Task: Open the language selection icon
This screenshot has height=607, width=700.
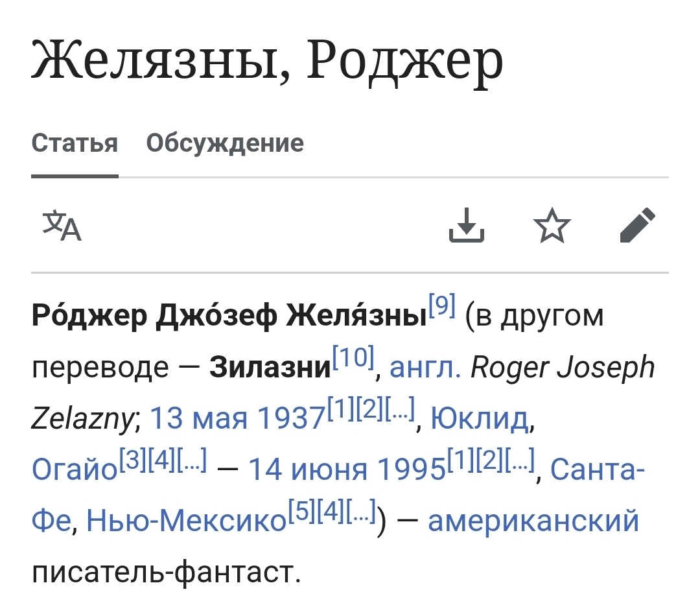Action: point(62,225)
